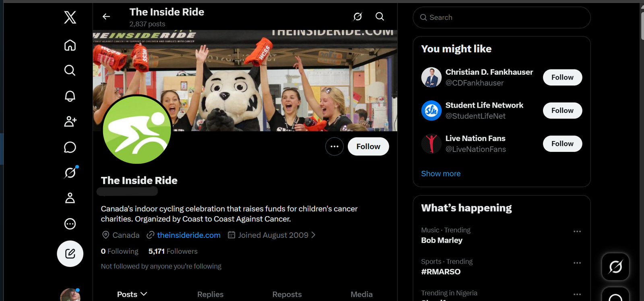Click the 2,837 posts count
This screenshot has height=301, width=644.
(x=147, y=24)
